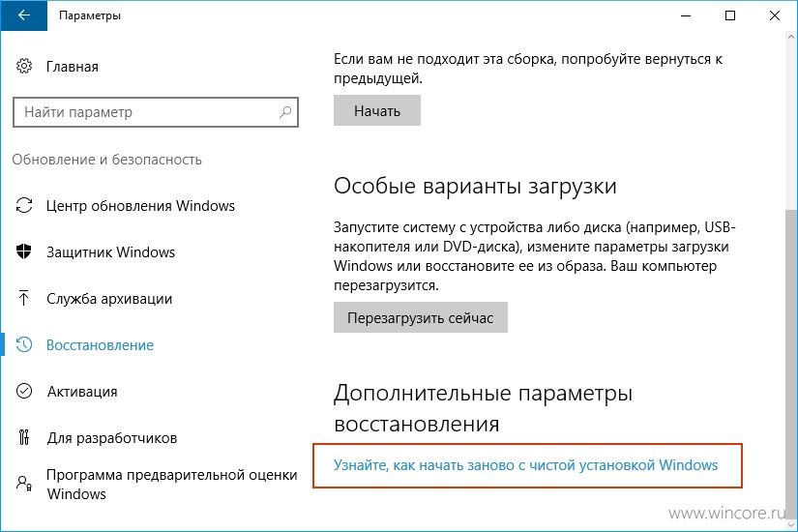798x532 pixels.
Task: Click the Восстановление history clock icon
Action: point(24,344)
